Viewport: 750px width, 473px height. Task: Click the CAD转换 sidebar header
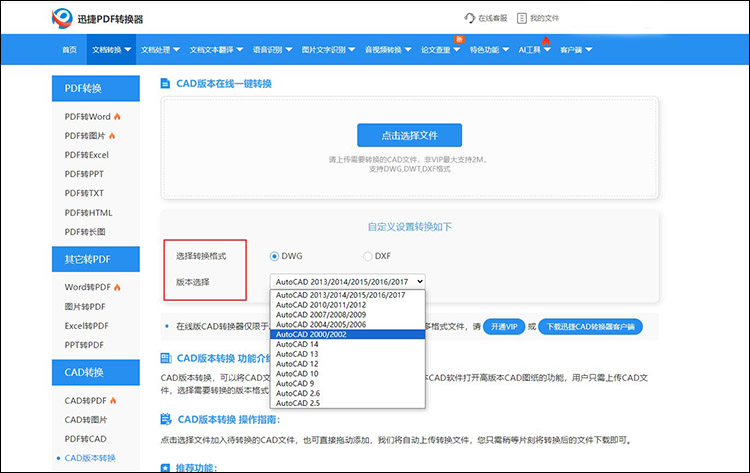96,372
